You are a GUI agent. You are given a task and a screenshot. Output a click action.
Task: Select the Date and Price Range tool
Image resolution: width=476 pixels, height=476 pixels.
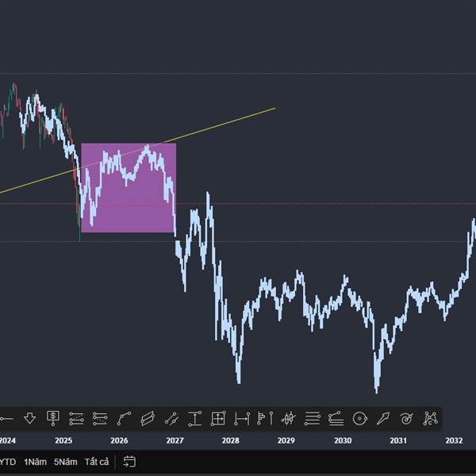pyautogui.click(x=218, y=419)
